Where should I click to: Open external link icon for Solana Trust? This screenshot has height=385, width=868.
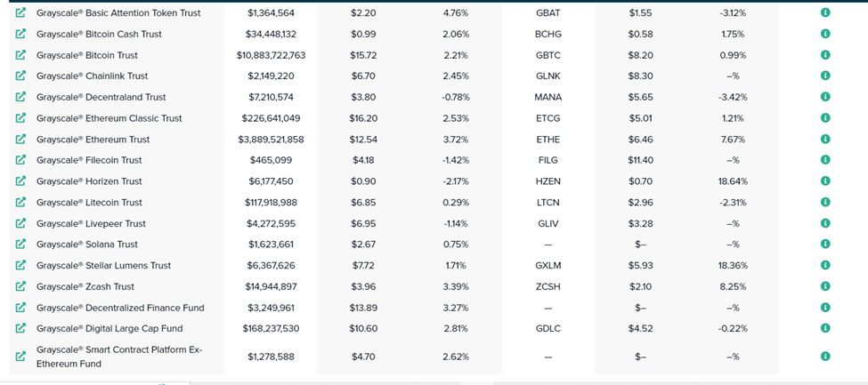pyautogui.click(x=20, y=244)
